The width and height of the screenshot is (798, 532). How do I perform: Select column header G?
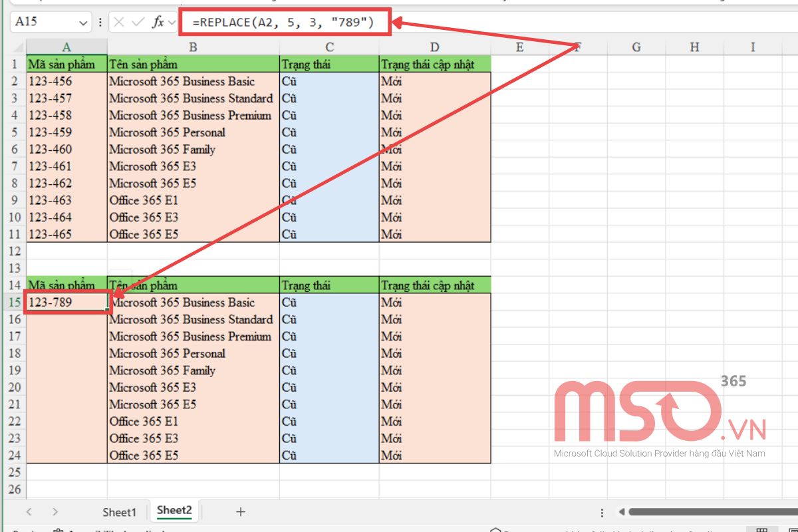click(x=636, y=47)
